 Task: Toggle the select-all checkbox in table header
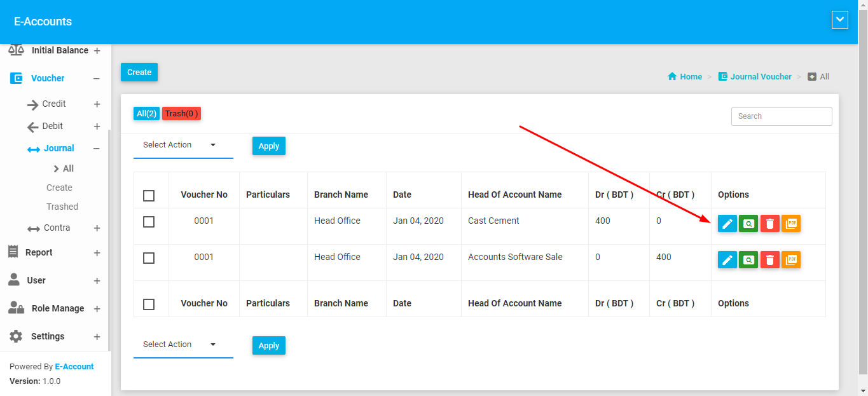click(149, 195)
